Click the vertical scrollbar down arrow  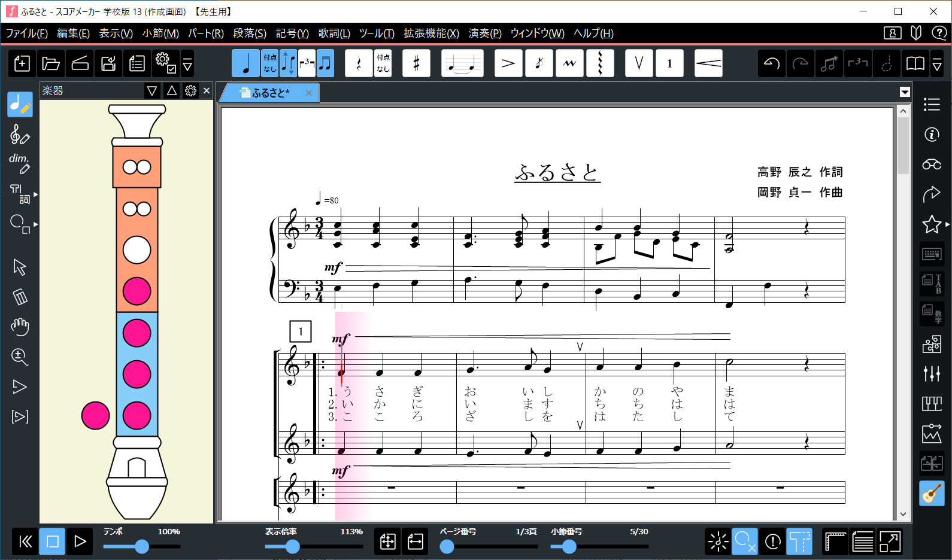pos(903,514)
